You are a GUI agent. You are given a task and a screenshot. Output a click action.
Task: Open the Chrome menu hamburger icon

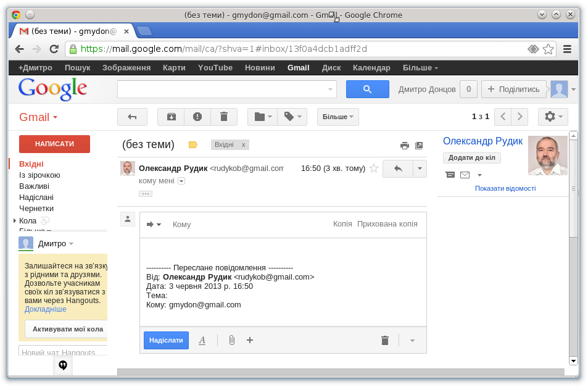click(568, 49)
